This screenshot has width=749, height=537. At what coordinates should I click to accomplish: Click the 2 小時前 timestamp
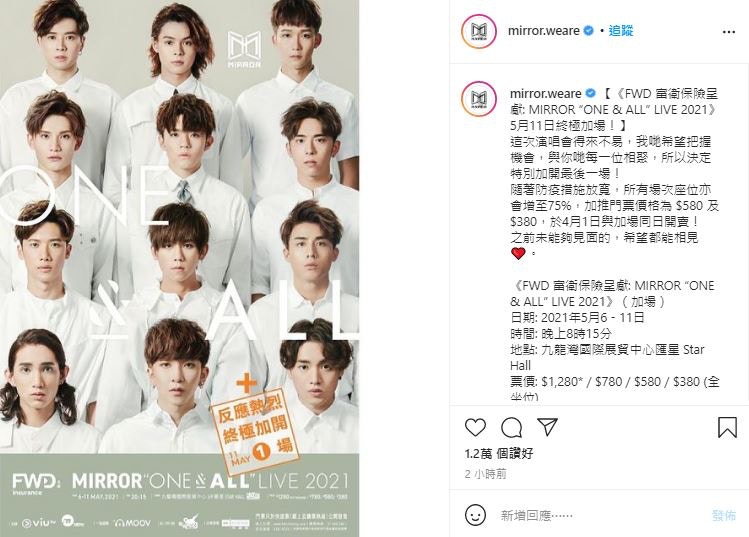[x=485, y=474]
